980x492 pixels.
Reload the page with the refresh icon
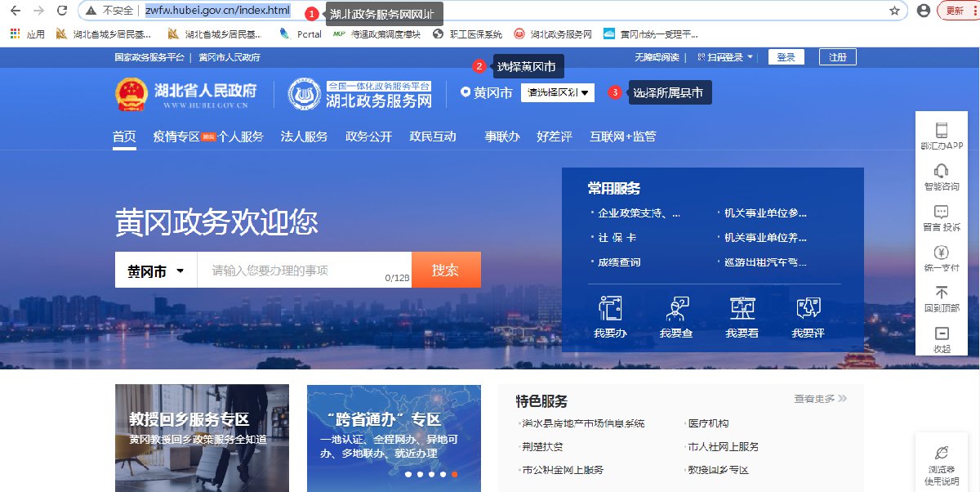pos(62,11)
